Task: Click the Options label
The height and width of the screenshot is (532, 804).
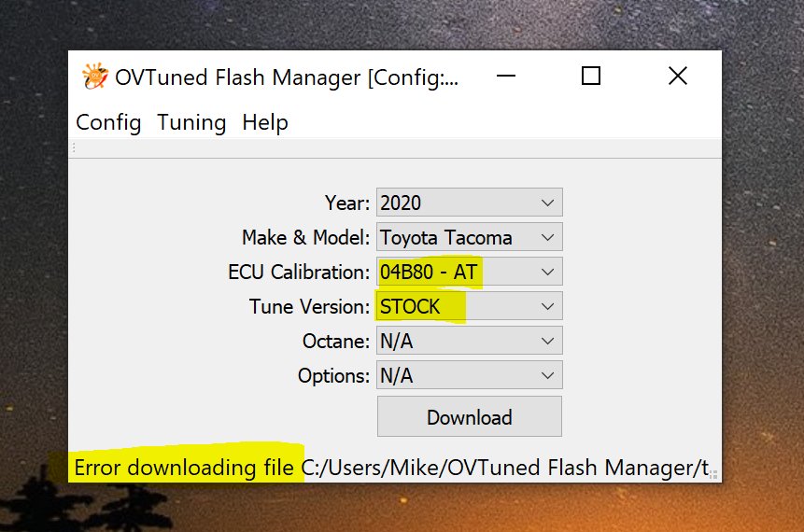Action: pos(333,376)
